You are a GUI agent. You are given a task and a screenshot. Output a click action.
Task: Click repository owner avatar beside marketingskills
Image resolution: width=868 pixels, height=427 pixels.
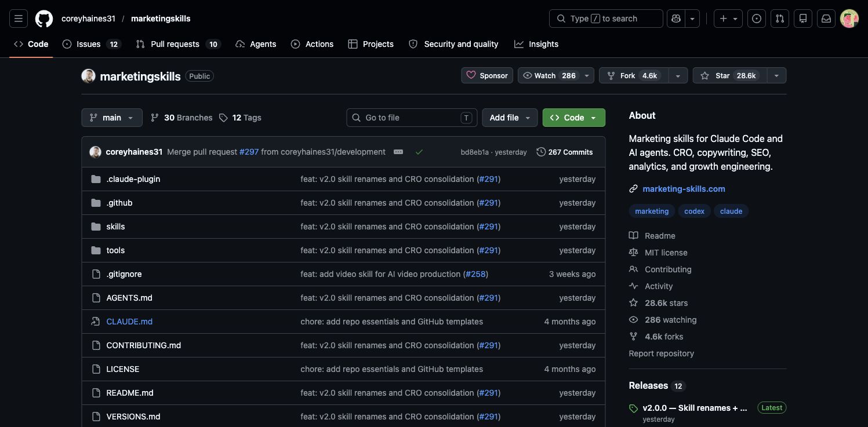pos(88,76)
